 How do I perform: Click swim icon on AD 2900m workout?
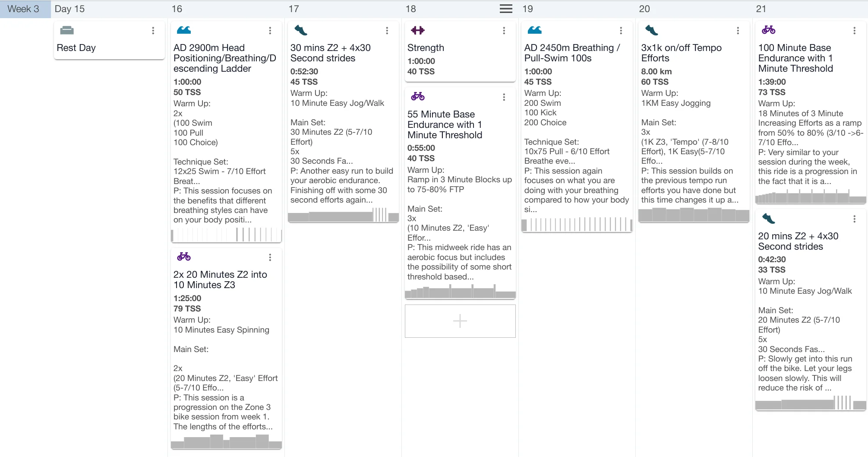tap(184, 30)
